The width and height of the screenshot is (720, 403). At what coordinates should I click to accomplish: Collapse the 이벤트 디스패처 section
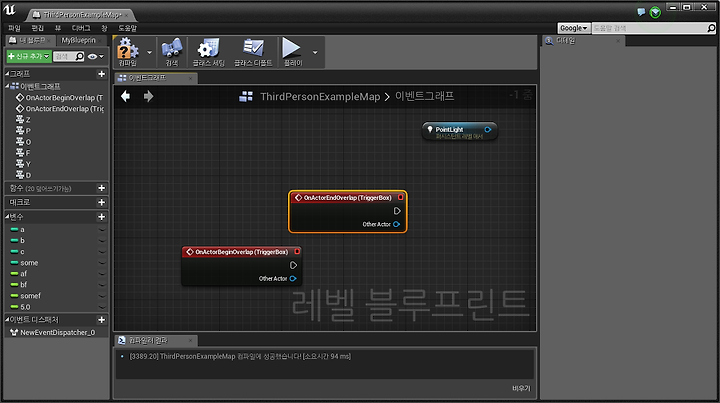[7, 319]
